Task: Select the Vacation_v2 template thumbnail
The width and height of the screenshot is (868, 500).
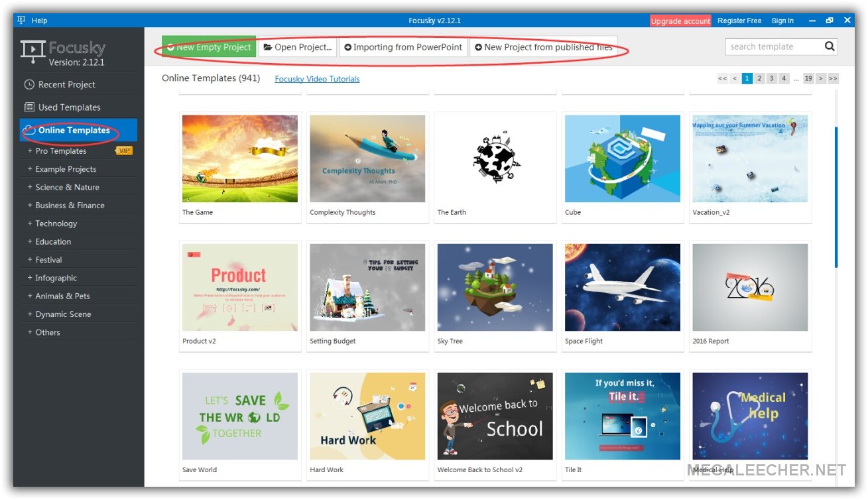Action: (750, 158)
